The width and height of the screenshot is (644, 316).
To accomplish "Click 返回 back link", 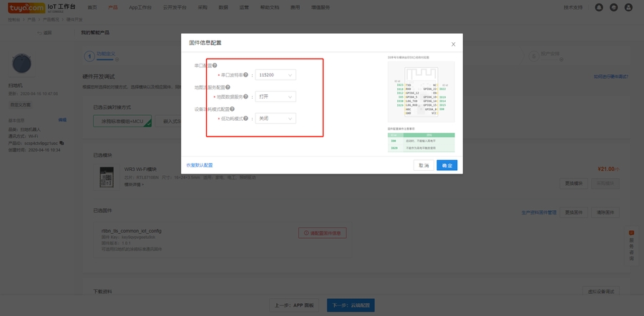I will pyautogui.click(x=45, y=33).
